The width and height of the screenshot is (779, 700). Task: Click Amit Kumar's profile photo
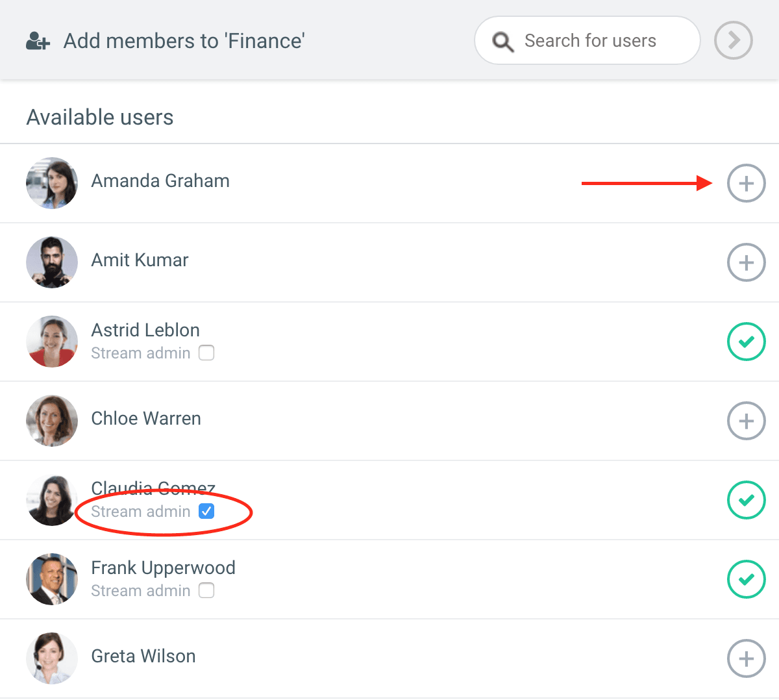pyautogui.click(x=52, y=262)
